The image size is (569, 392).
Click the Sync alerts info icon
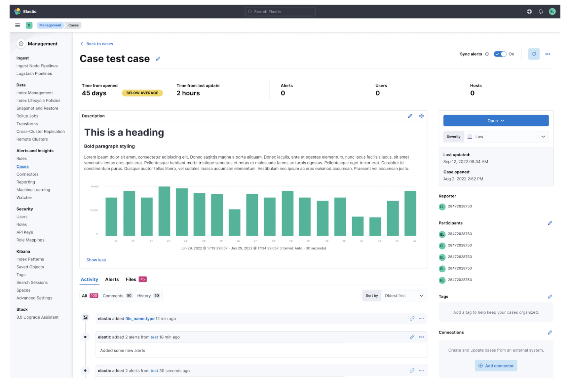pos(486,54)
